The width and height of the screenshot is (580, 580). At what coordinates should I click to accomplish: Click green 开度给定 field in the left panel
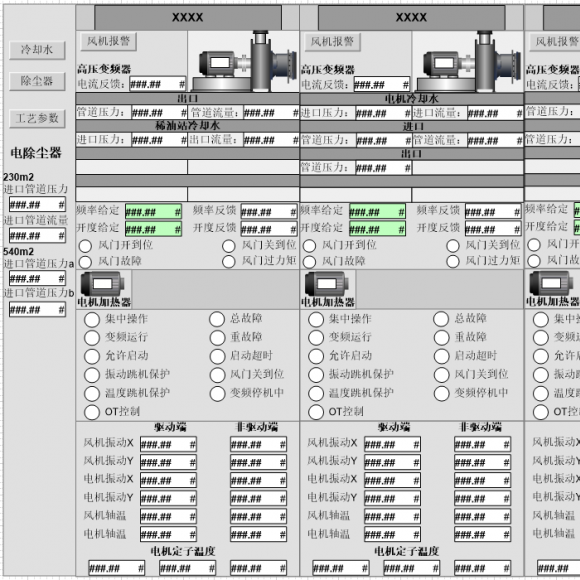(154, 229)
